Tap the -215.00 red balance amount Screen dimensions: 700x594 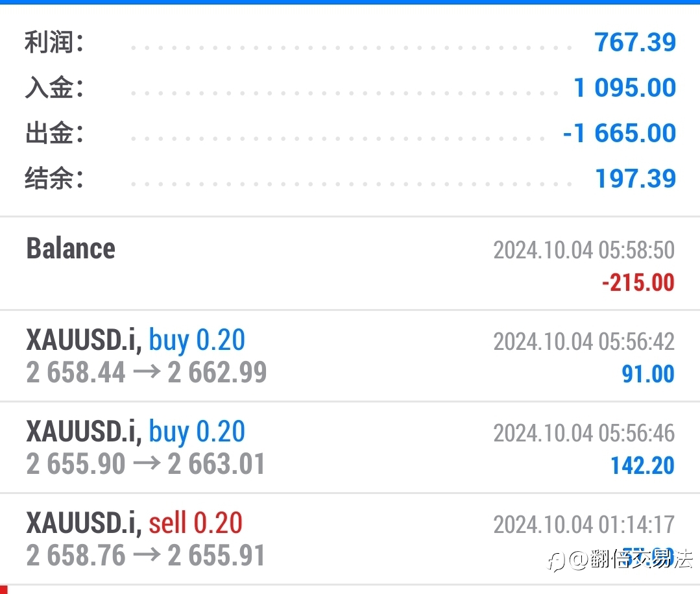tap(638, 282)
